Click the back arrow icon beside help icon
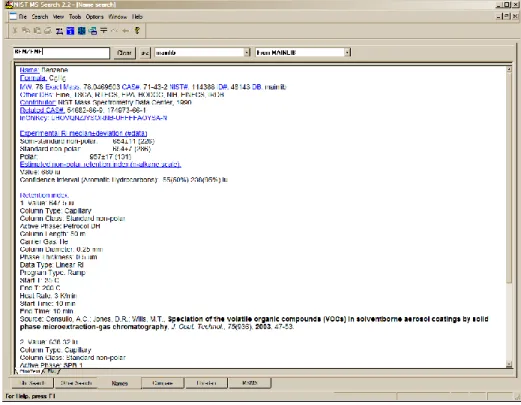Screen dimensions: 521x405 (x=126, y=31)
